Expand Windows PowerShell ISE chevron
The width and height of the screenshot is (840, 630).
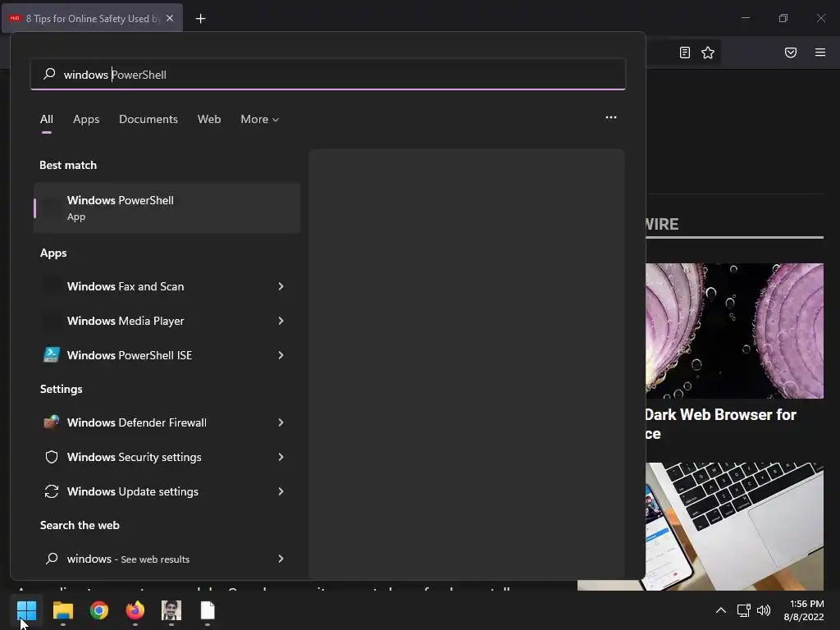(281, 355)
